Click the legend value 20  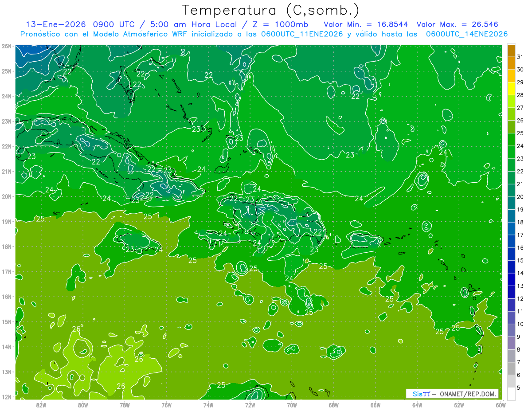point(520,197)
